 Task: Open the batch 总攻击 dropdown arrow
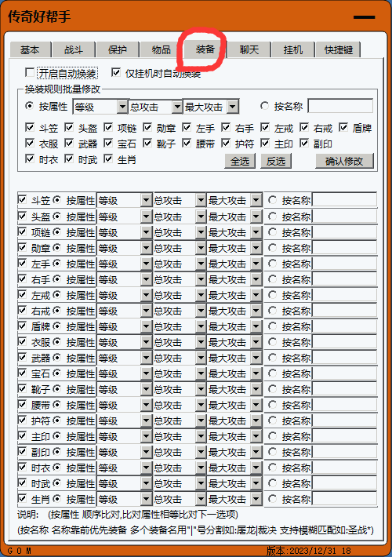point(177,107)
